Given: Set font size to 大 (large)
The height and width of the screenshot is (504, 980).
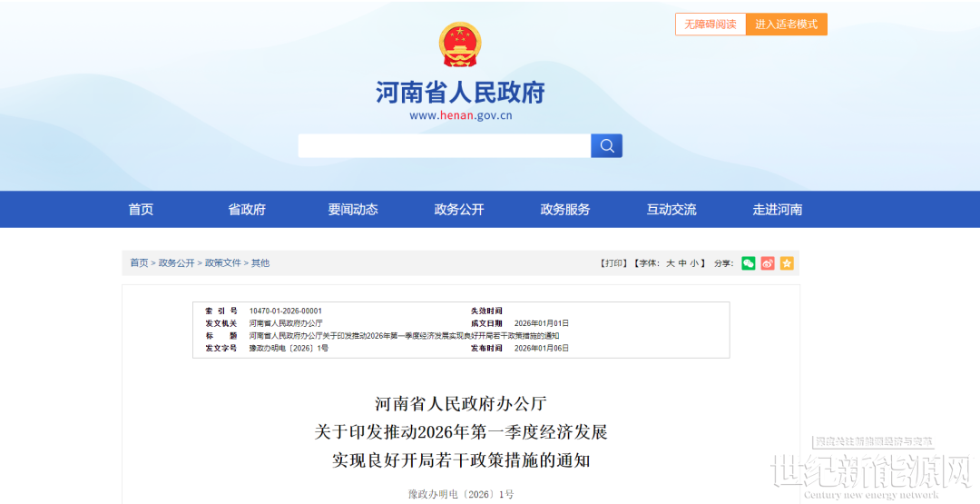Looking at the screenshot, I should pyautogui.click(x=671, y=263).
